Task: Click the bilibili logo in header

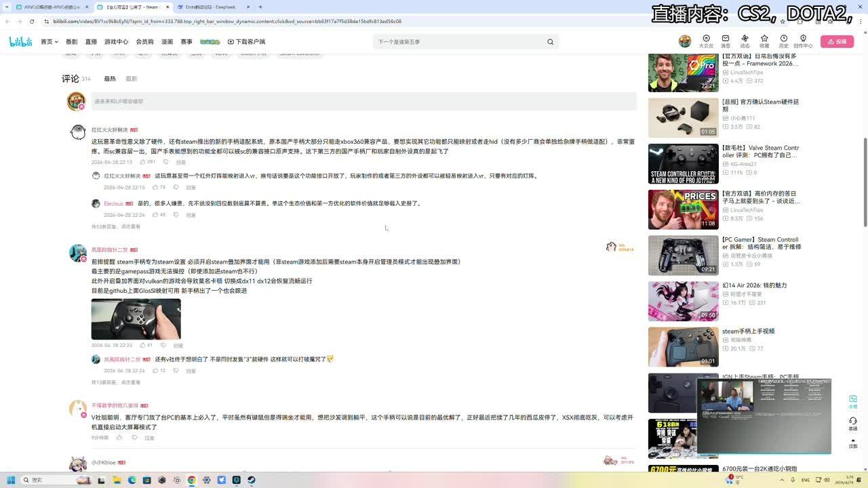Action: click(x=20, y=42)
